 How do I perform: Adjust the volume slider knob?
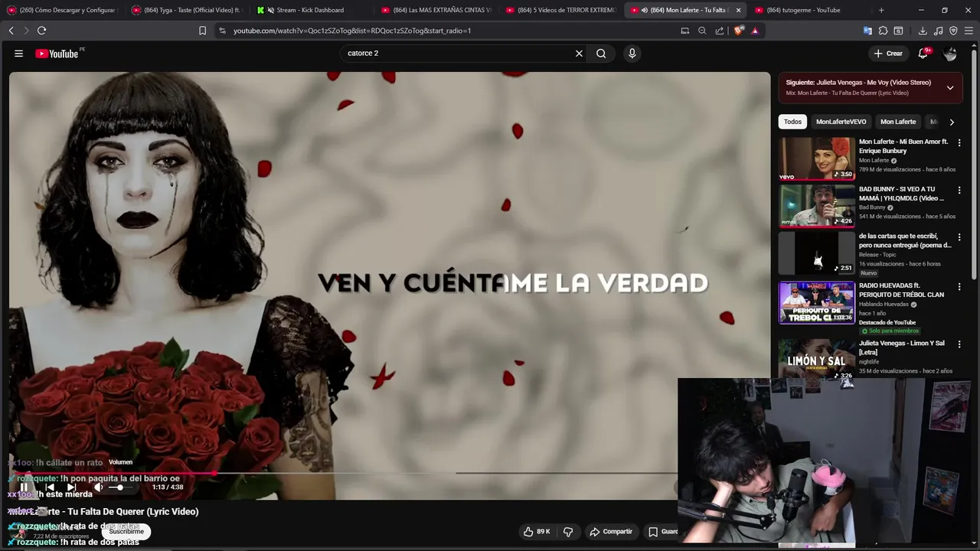tap(120, 487)
